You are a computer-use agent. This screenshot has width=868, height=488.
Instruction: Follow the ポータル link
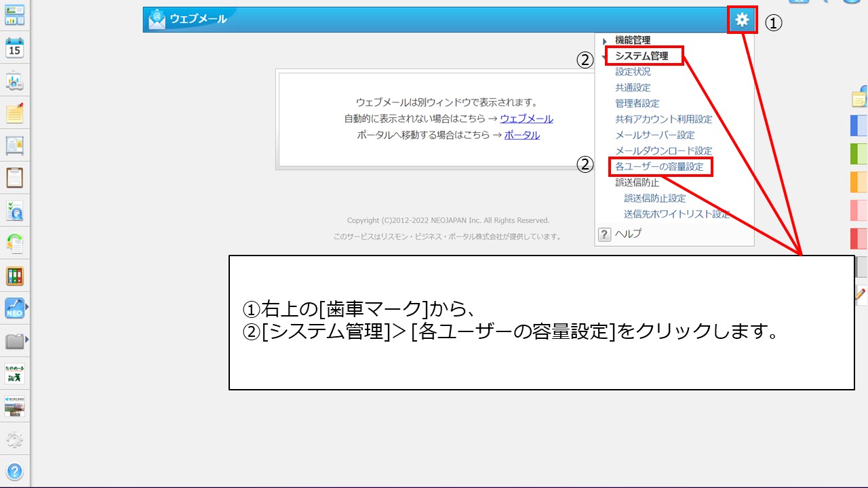pyautogui.click(x=521, y=135)
